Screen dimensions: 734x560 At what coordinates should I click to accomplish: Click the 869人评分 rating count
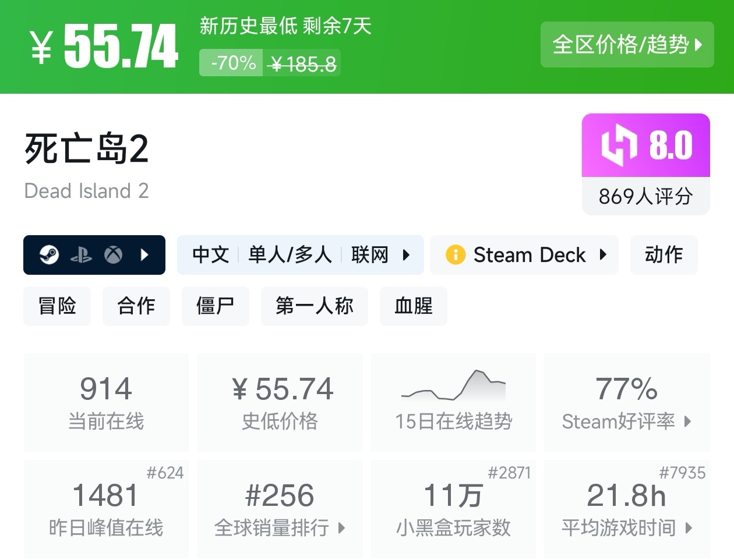(645, 197)
